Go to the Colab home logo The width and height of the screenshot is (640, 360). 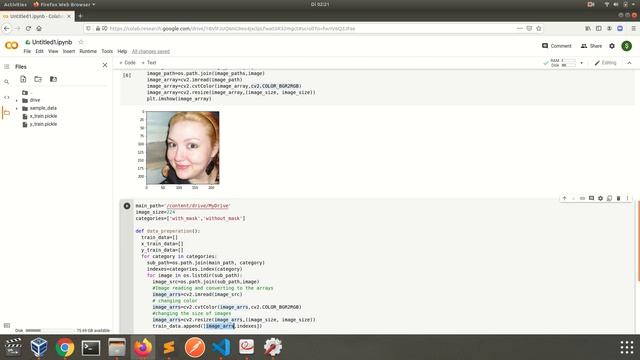click(x=11, y=46)
